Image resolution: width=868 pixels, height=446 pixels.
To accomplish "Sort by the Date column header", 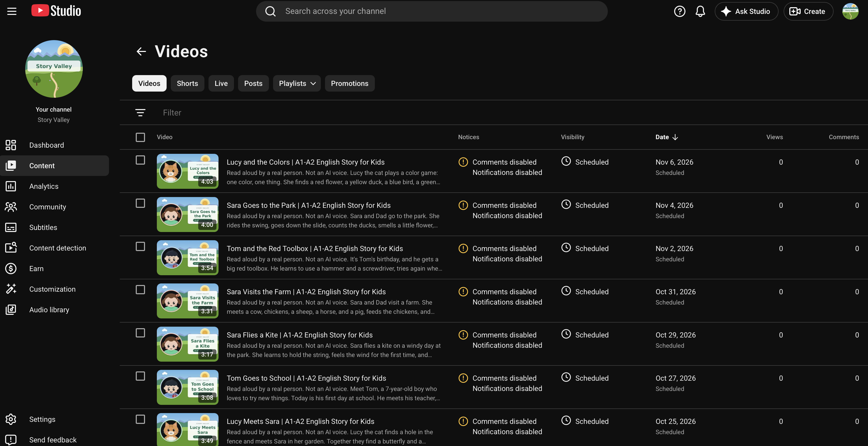I will (666, 137).
